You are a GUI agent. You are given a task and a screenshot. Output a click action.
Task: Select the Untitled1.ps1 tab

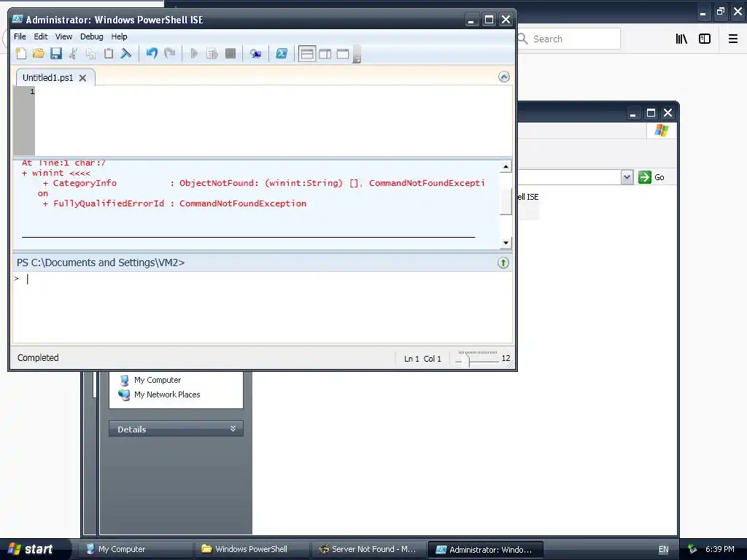coord(47,77)
